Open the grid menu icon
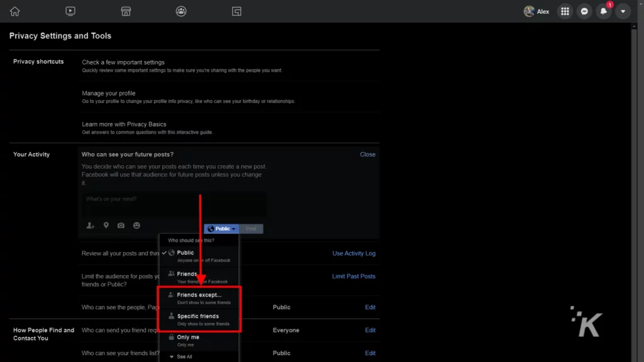This screenshot has height=362, width=644. (x=565, y=11)
